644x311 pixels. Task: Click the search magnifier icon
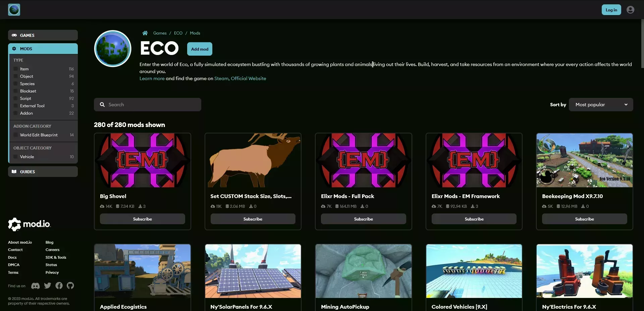(102, 104)
